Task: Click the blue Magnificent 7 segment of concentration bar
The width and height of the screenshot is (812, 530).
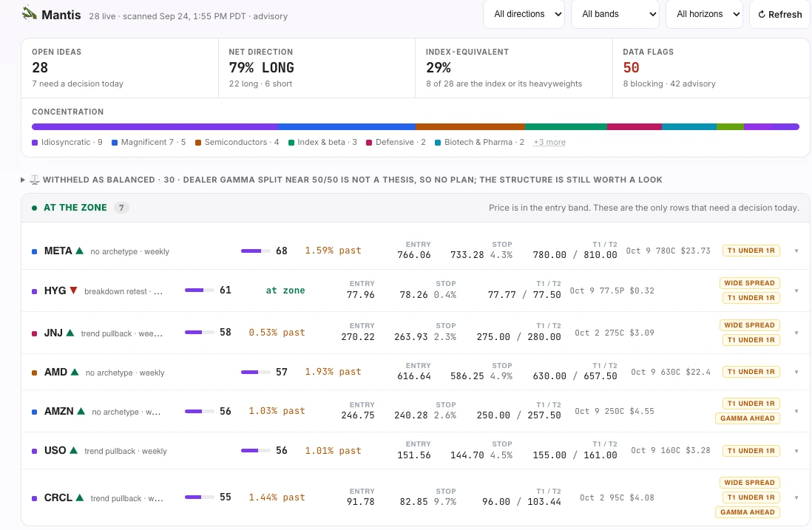Action: coord(346,127)
